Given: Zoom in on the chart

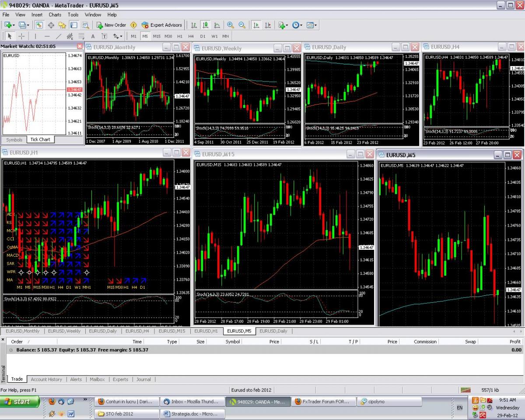Looking at the screenshot, I should point(230,25).
